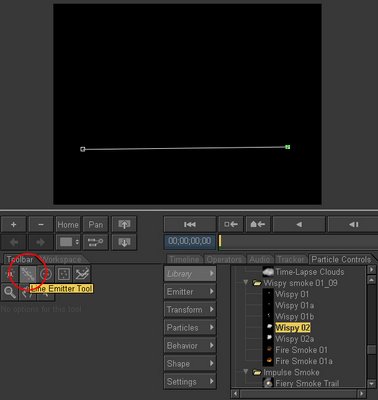Click the upload arrow icon button

click(x=124, y=225)
